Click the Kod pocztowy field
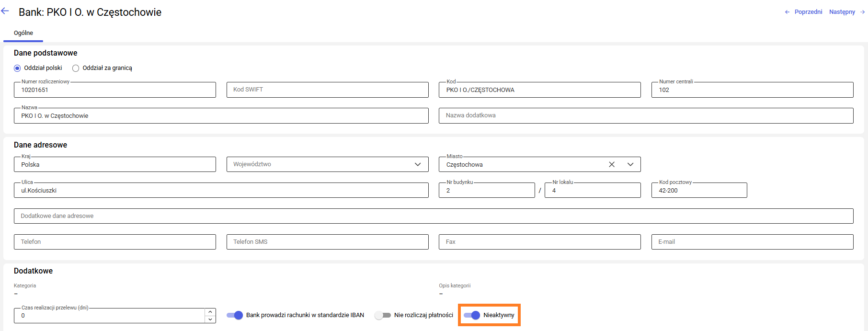Screen dimensions: 868x331 coord(698,190)
